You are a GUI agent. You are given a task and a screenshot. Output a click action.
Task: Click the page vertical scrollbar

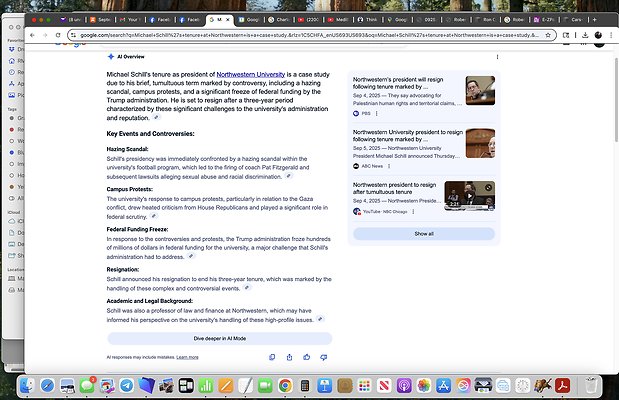pyautogui.click(x=616, y=100)
